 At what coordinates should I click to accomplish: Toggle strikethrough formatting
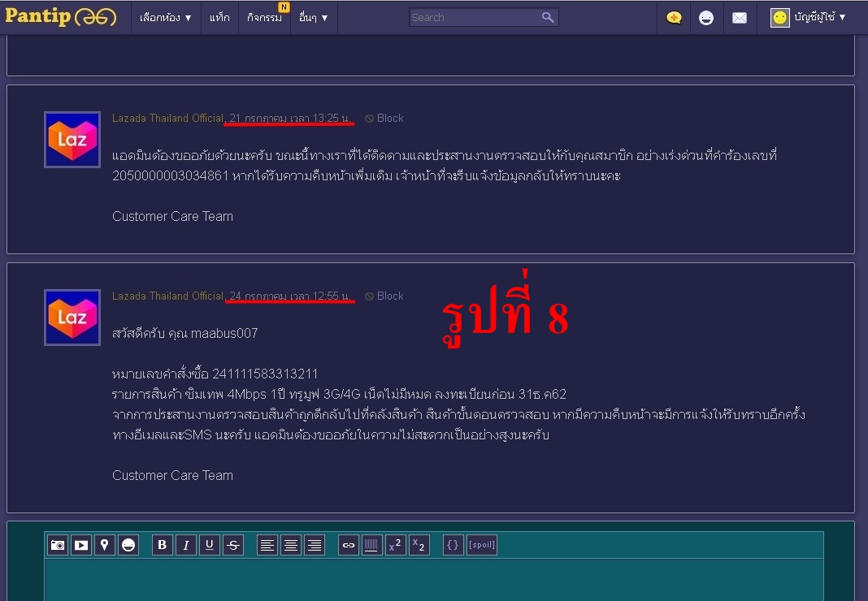[x=233, y=545]
